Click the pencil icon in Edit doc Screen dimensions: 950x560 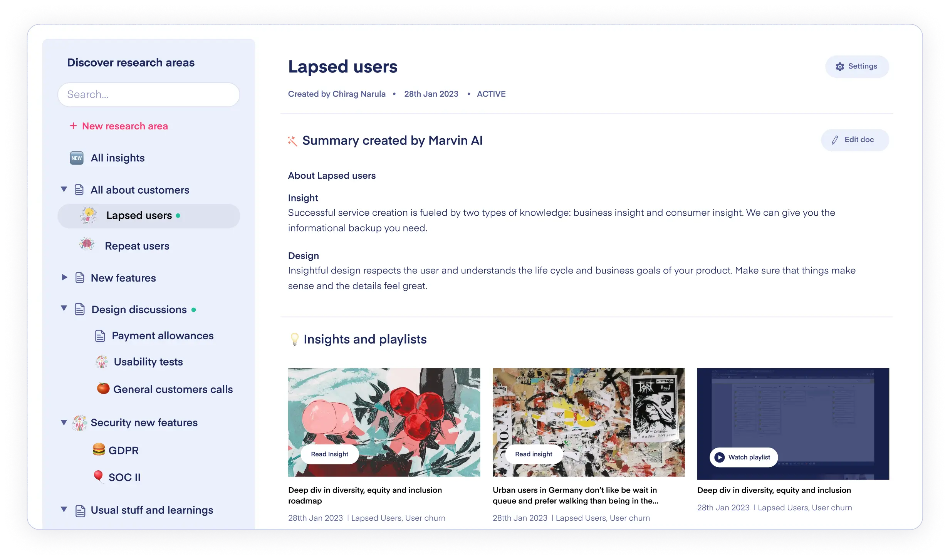click(x=834, y=140)
